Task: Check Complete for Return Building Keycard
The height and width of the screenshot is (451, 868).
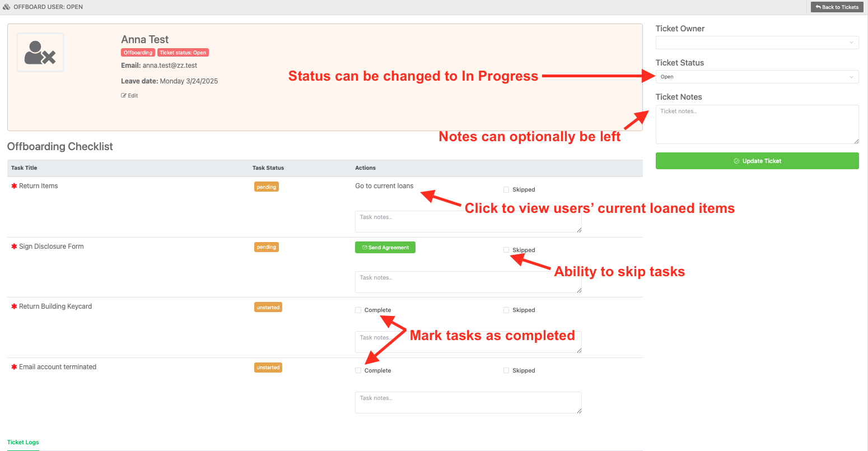Action: point(358,310)
